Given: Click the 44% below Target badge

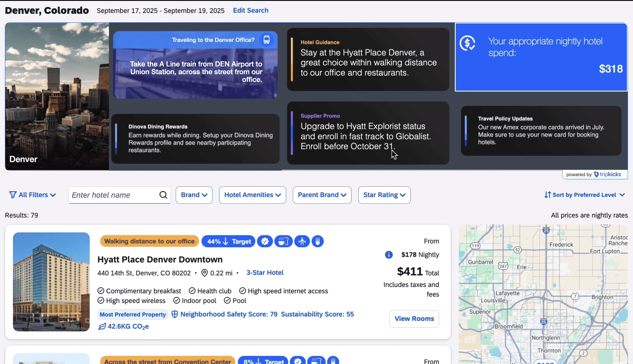Looking at the screenshot, I should pyautogui.click(x=228, y=241).
